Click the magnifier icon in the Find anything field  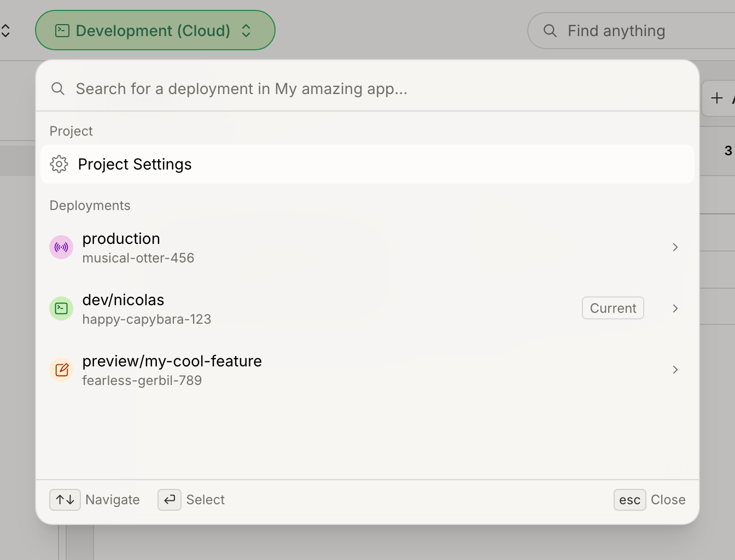[x=550, y=31]
